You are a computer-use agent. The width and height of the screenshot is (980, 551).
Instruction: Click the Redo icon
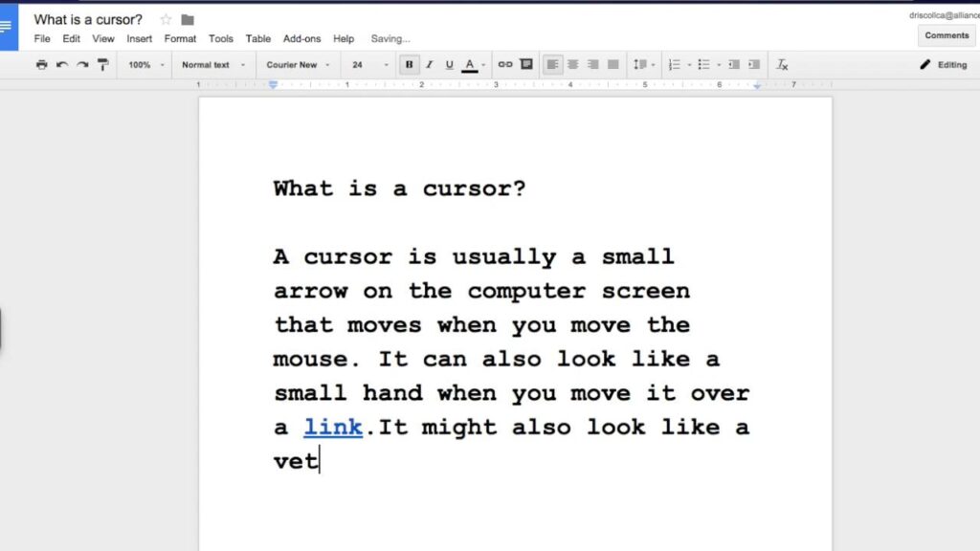81,64
